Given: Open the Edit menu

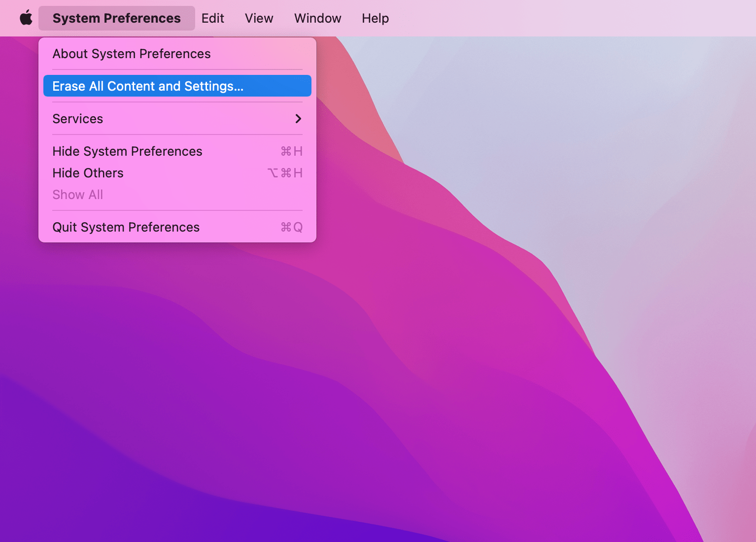Looking at the screenshot, I should tap(212, 18).
